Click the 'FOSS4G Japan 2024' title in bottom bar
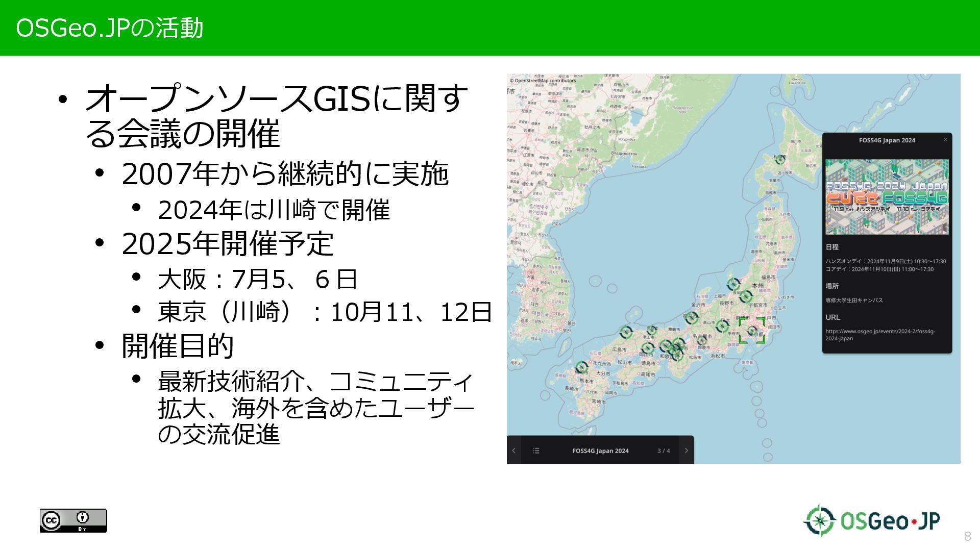The image size is (980, 551). pyautogui.click(x=600, y=451)
